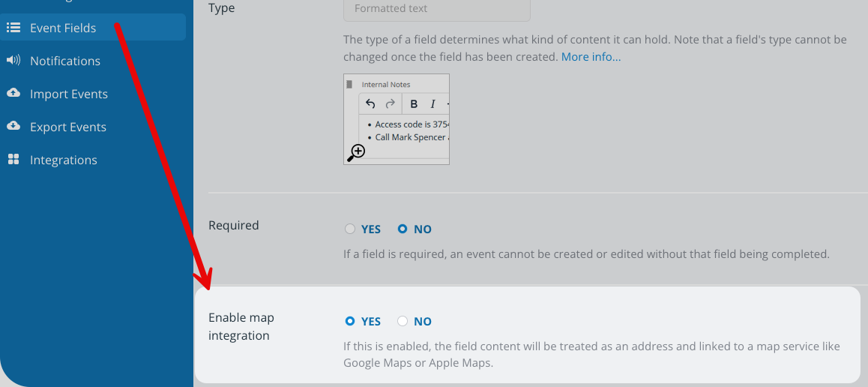Click the Export Events cloud download icon
The height and width of the screenshot is (387, 868).
tap(13, 127)
